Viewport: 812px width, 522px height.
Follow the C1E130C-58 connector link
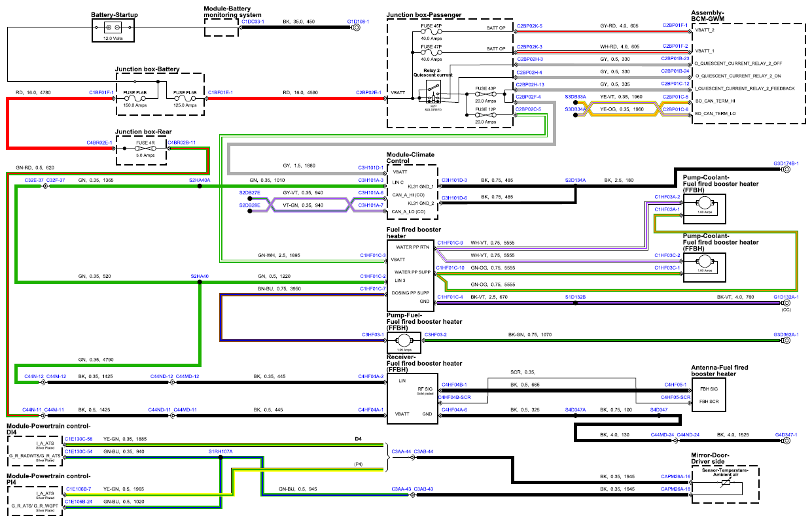(x=79, y=438)
